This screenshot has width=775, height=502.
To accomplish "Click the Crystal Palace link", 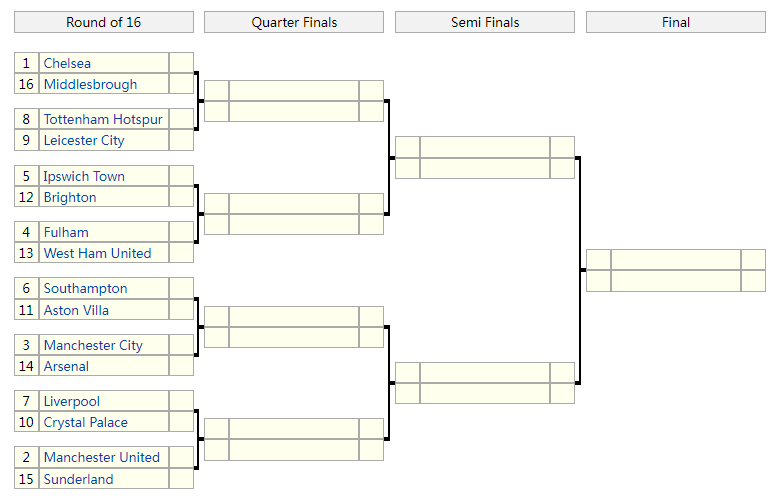I will click(85, 423).
